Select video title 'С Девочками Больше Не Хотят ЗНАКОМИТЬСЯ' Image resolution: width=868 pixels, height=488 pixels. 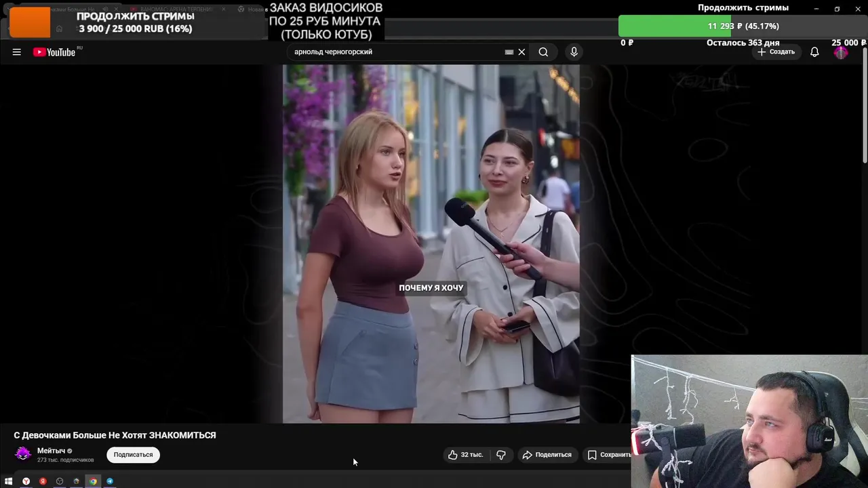pos(115,435)
